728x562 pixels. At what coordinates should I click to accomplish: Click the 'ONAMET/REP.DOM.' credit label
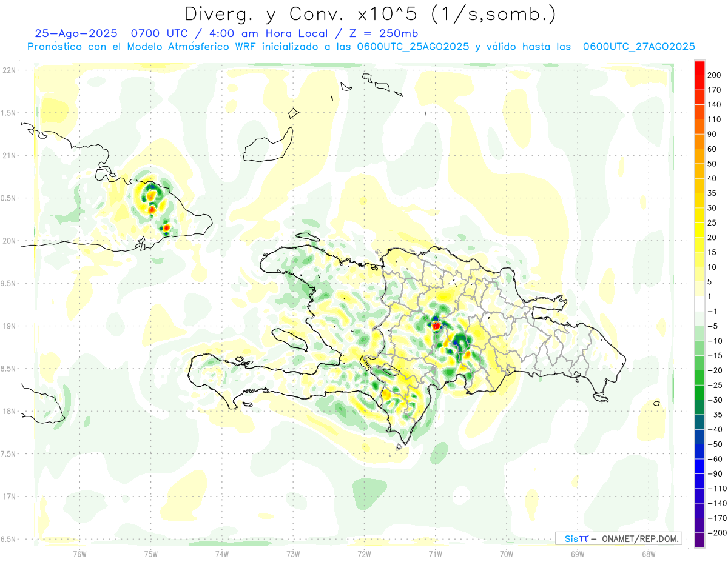(x=641, y=538)
